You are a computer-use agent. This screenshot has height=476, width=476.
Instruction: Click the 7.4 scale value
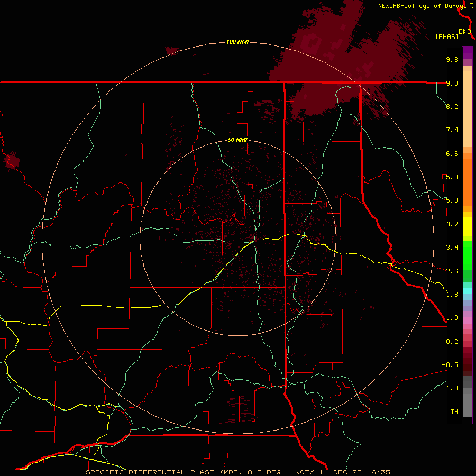[452, 130]
